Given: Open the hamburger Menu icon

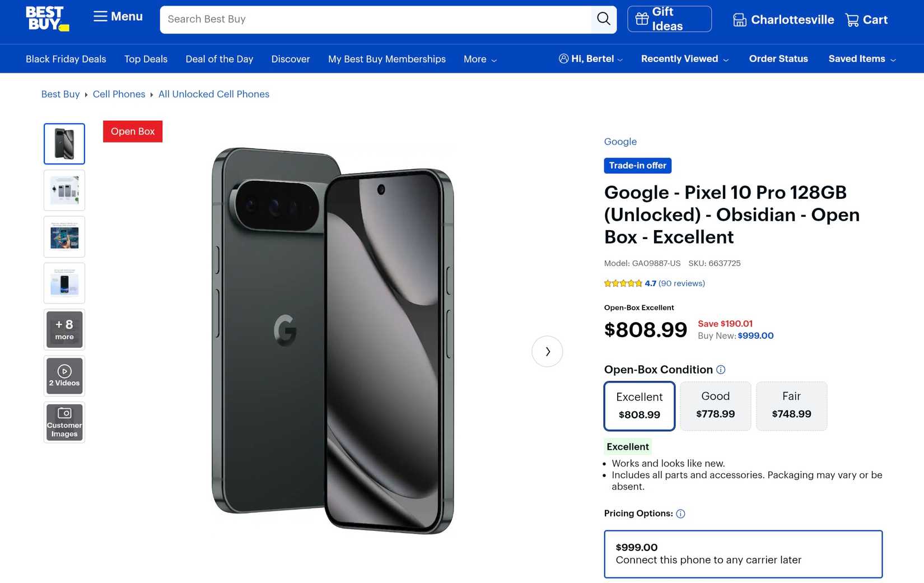Looking at the screenshot, I should 102,16.
